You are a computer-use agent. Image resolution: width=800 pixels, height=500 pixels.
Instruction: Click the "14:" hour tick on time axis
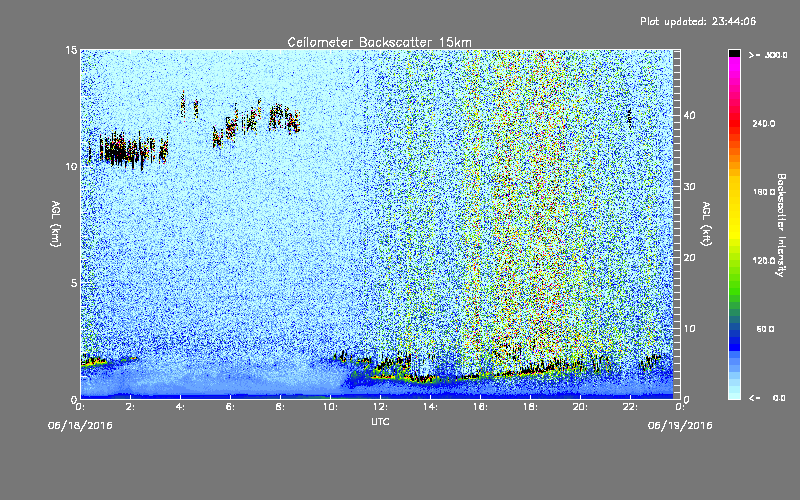coord(430,407)
